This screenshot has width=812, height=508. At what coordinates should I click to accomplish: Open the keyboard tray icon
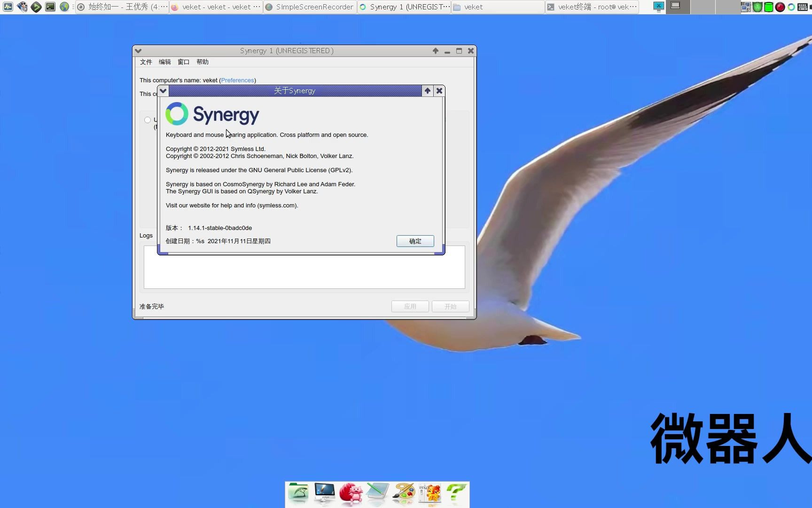[x=803, y=7]
